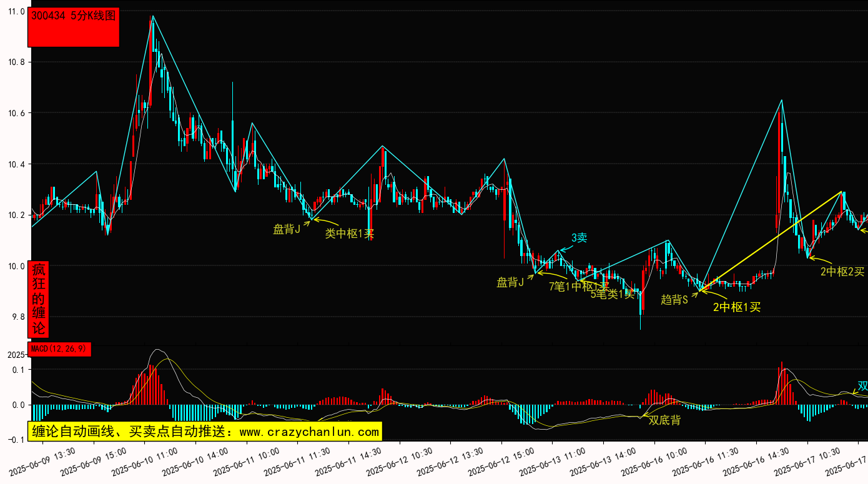868x484 pixels.
Task: Select the 2025-06-12 10:30 time label
Action: [400, 461]
